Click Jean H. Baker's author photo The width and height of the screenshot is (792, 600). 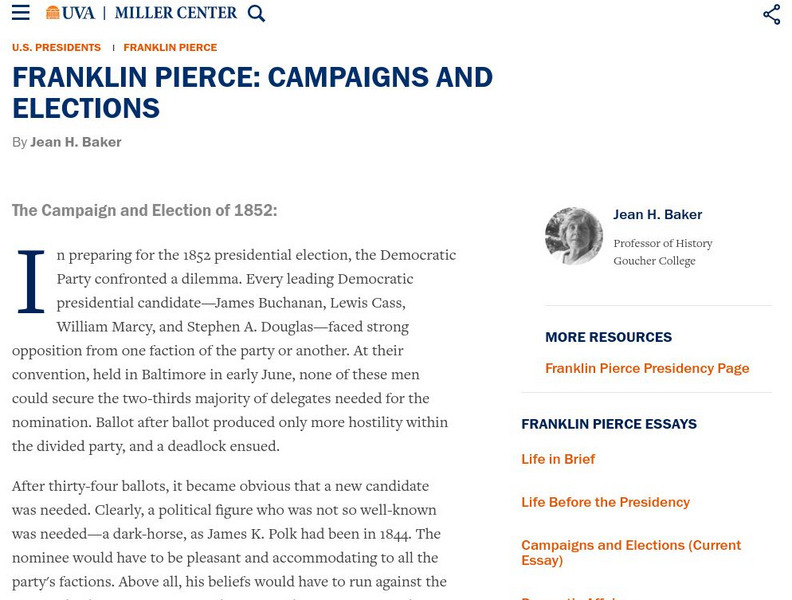click(x=574, y=236)
